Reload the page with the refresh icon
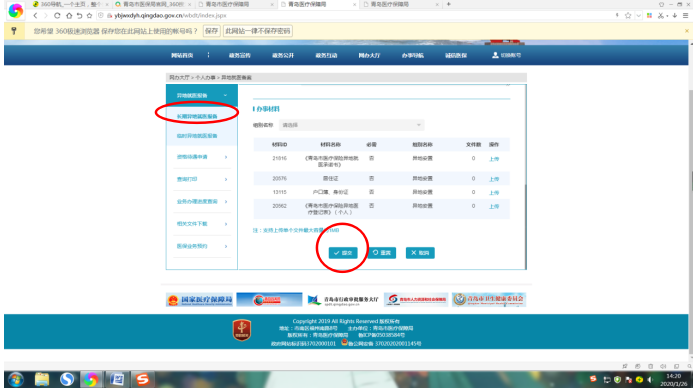The width and height of the screenshot is (693, 390). tap(57, 15)
